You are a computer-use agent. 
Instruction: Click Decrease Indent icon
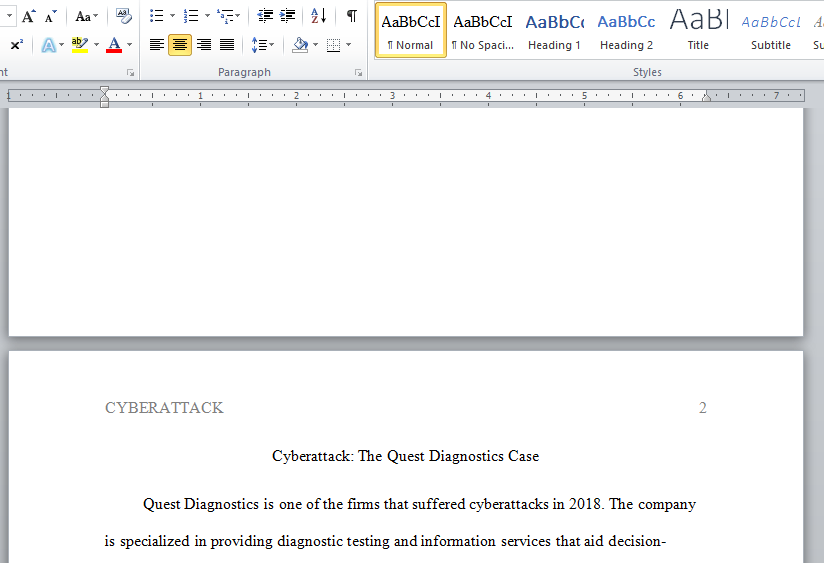(x=265, y=16)
